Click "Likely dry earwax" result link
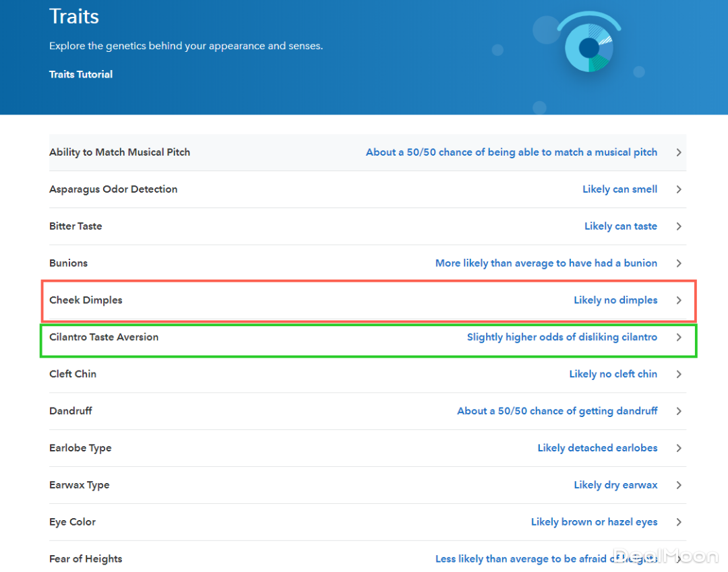 (x=615, y=485)
